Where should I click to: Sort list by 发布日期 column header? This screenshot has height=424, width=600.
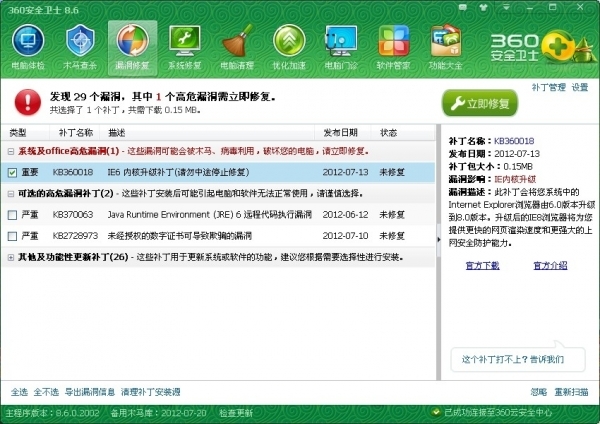click(x=339, y=132)
